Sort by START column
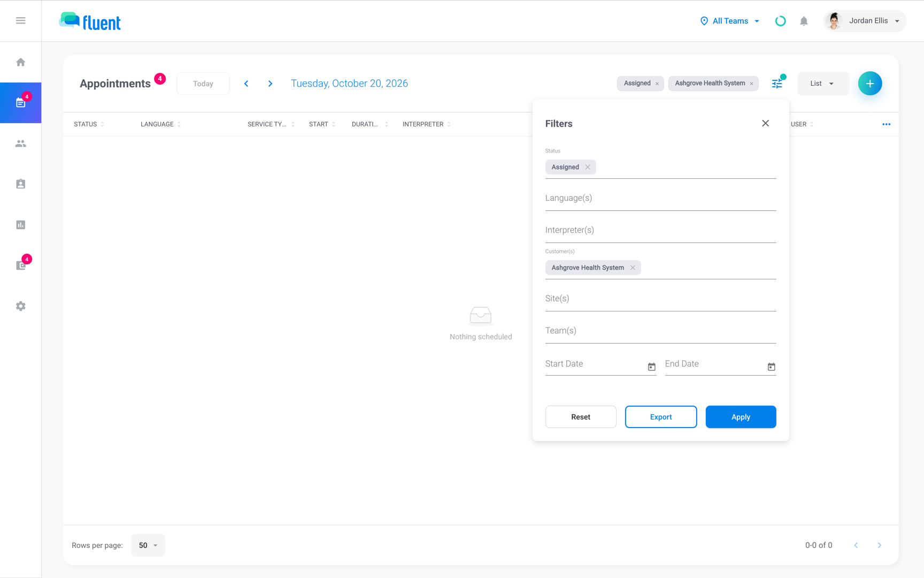The width and height of the screenshot is (924, 578). point(322,124)
